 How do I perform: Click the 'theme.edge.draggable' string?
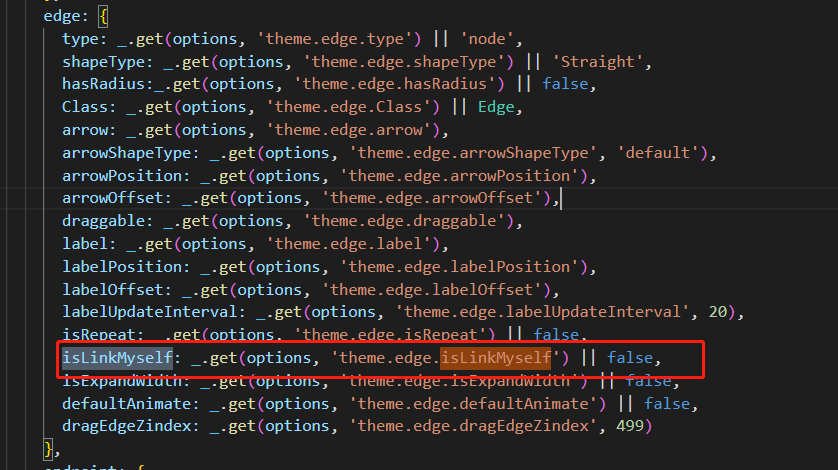(404, 221)
